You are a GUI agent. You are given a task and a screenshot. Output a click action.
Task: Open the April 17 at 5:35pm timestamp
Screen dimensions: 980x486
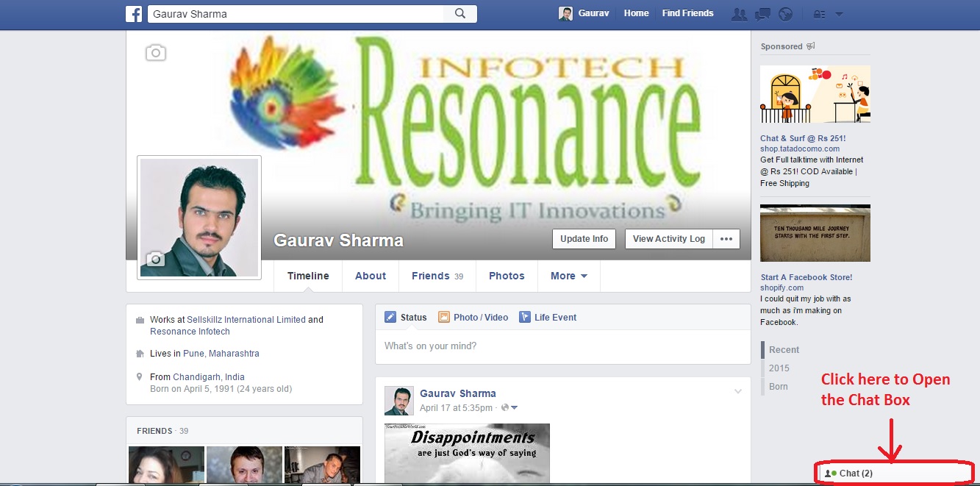pos(457,408)
